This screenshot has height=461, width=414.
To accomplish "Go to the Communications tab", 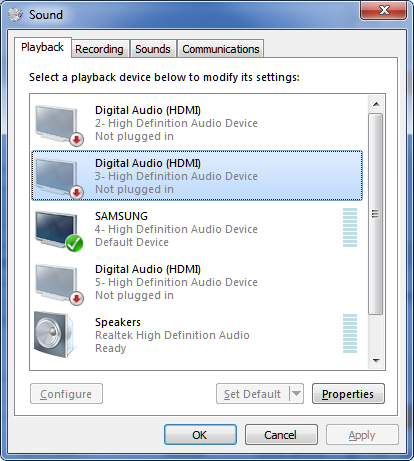I will (221, 49).
